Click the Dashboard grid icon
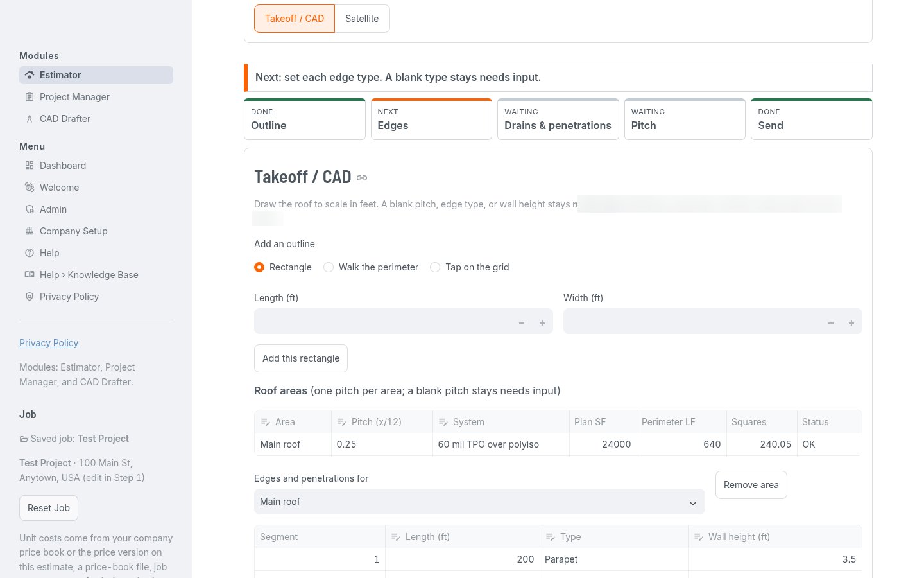This screenshot has width=924, height=578. [x=30, y=166]
